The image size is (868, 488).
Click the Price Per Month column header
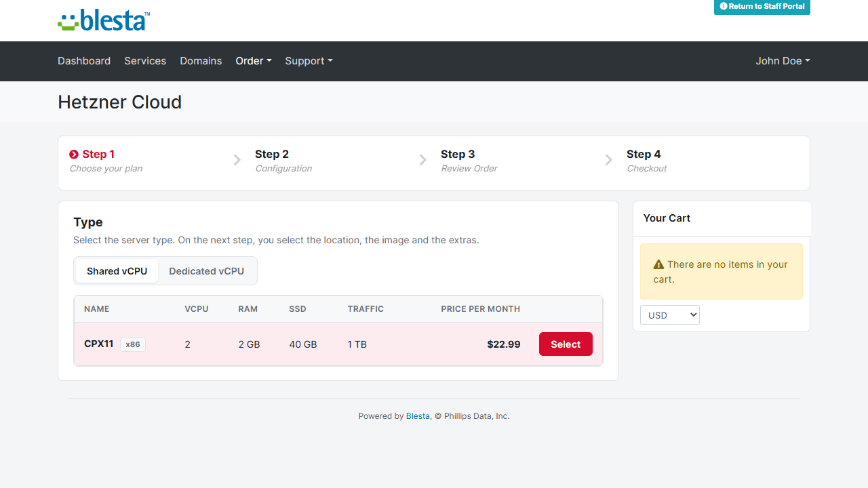[x=481, y=309]
